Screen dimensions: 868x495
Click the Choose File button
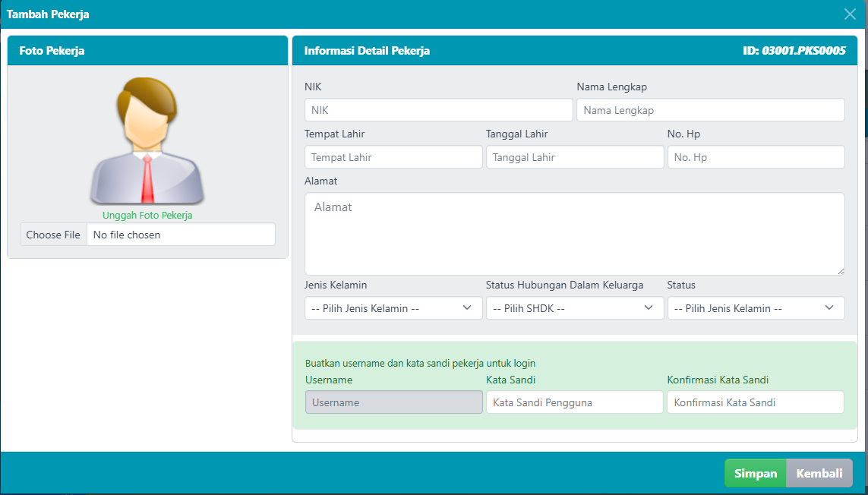(x=53, y=235)
